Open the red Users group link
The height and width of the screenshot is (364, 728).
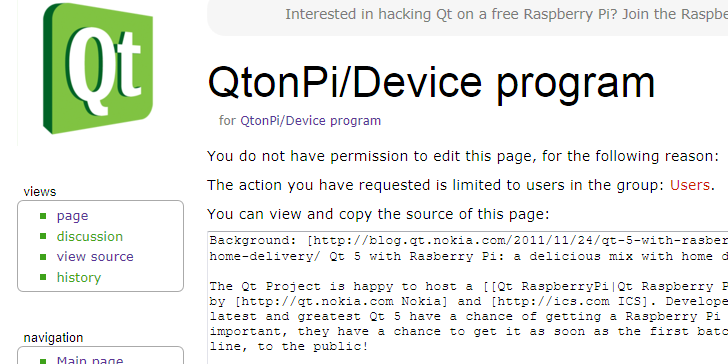pyautogui.click(x=689, y=185)
